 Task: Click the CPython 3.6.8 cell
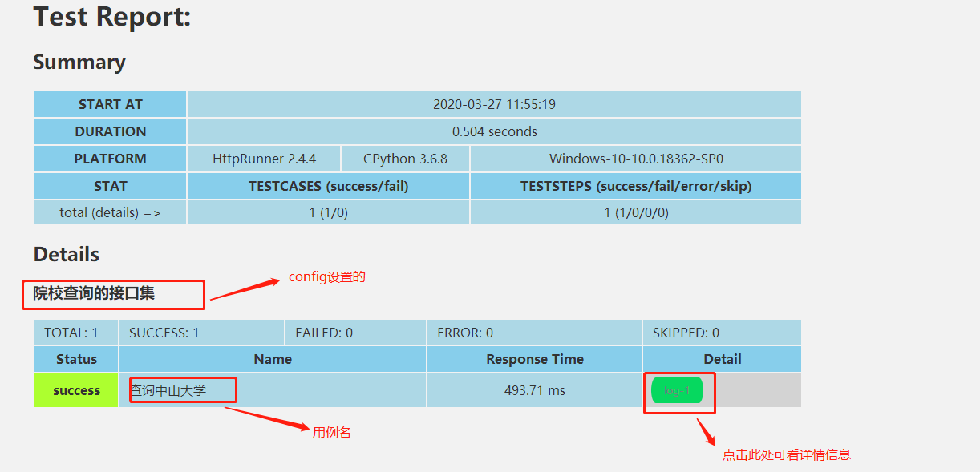405,158
